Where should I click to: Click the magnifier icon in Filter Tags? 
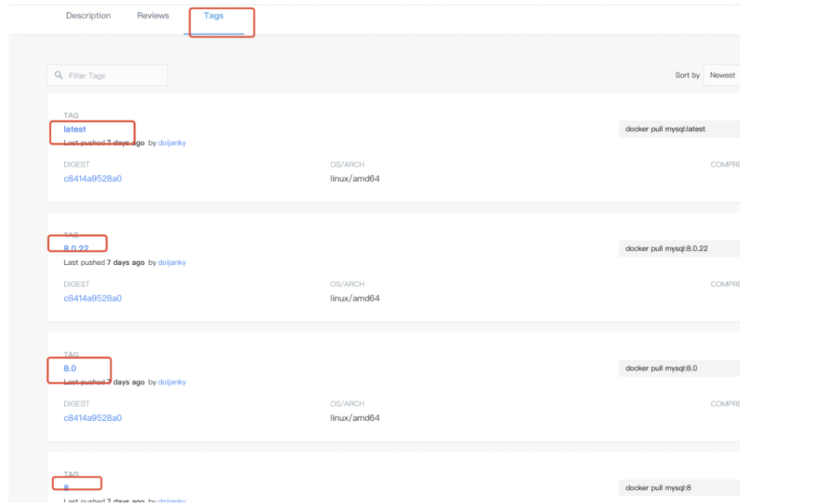59,75
